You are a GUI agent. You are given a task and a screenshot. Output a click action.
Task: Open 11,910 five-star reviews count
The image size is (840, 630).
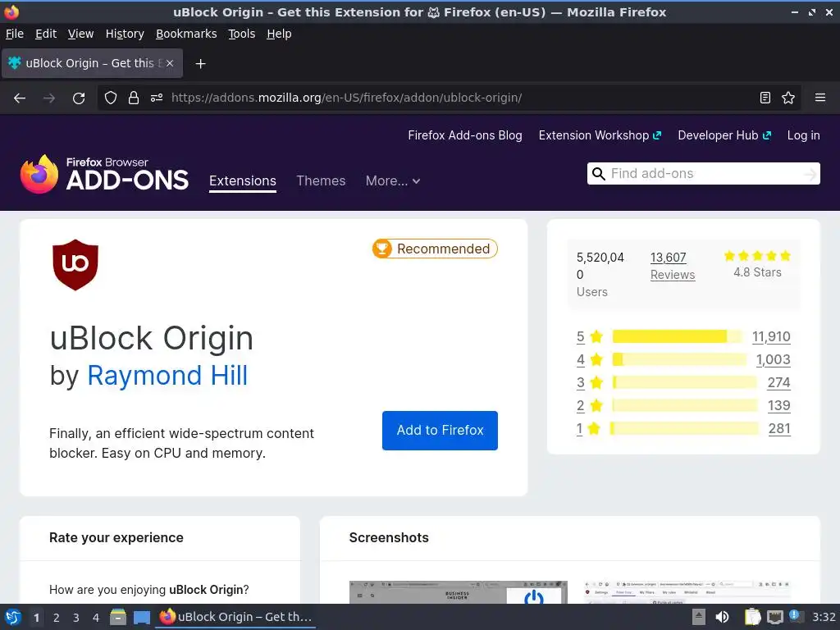coord(771,336)
